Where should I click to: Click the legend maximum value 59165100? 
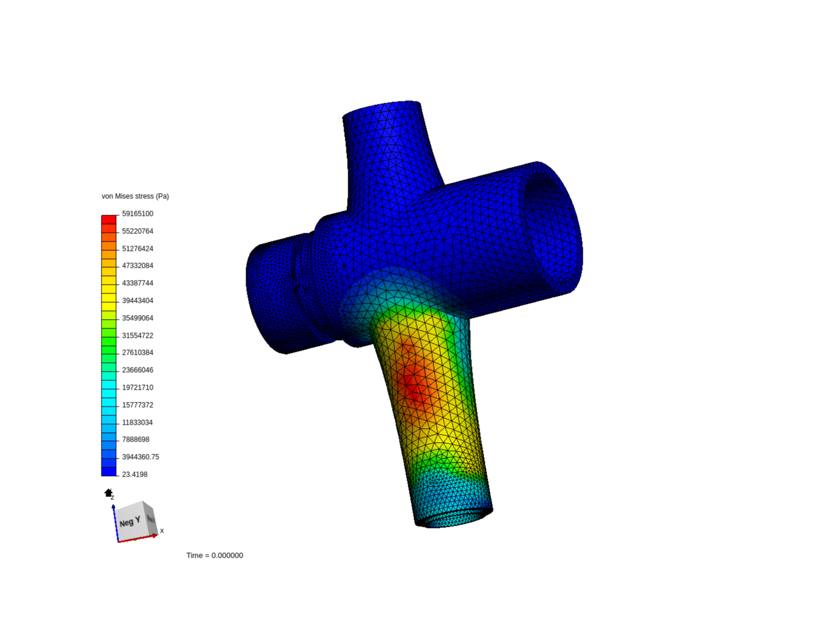(138, 213)
